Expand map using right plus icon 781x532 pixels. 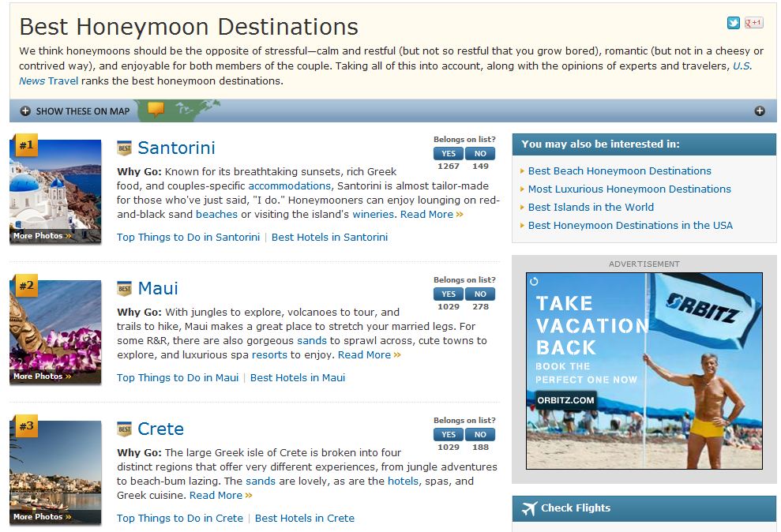760,111
